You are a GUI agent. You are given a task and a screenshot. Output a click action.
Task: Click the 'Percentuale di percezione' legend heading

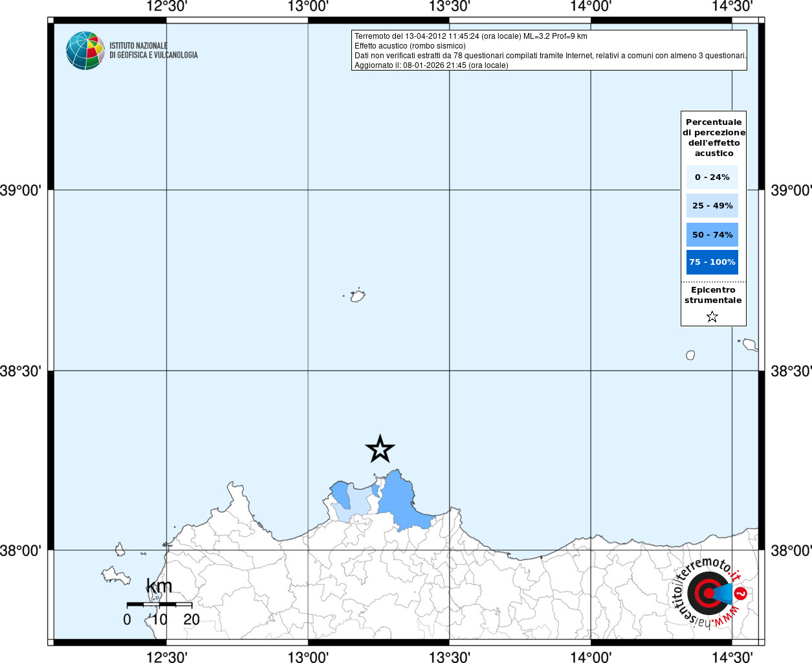pyautogui.click(x=714, y=137)
